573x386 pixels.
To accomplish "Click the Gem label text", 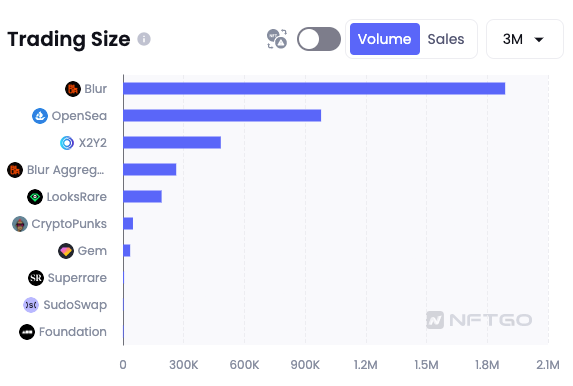I will click(92, 251).
